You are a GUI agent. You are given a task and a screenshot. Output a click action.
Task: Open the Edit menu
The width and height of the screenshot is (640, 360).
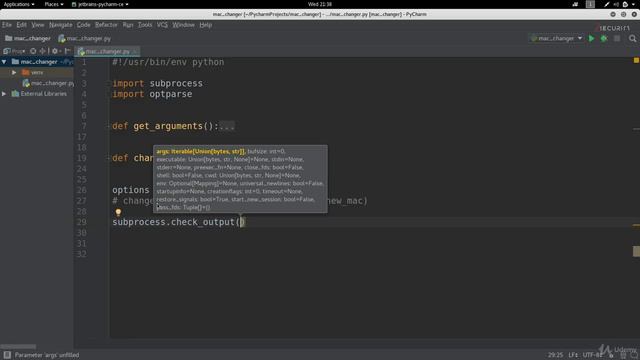pos(22,25)
